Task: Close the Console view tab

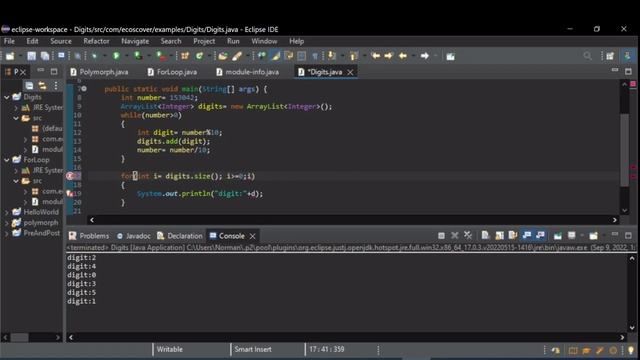Action: coord(253,236)
